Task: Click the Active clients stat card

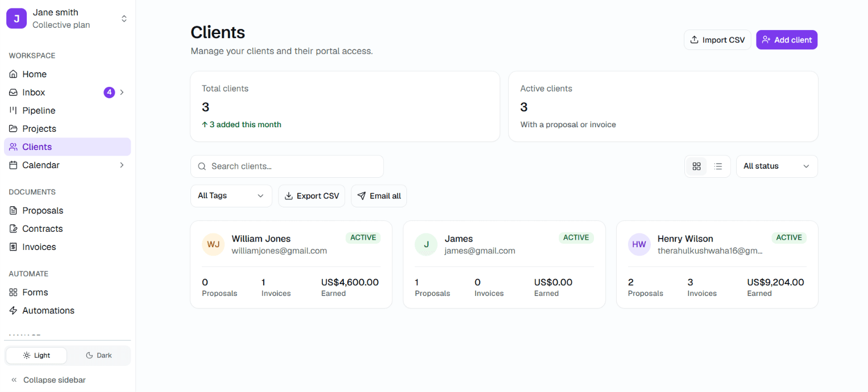Action: pyautogui.click(x=663, y=106)
